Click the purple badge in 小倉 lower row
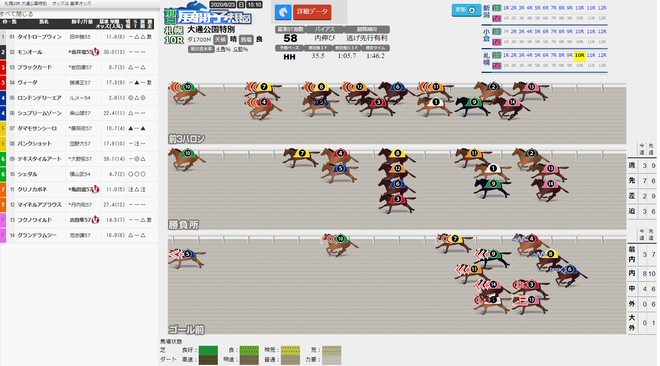 497,42
